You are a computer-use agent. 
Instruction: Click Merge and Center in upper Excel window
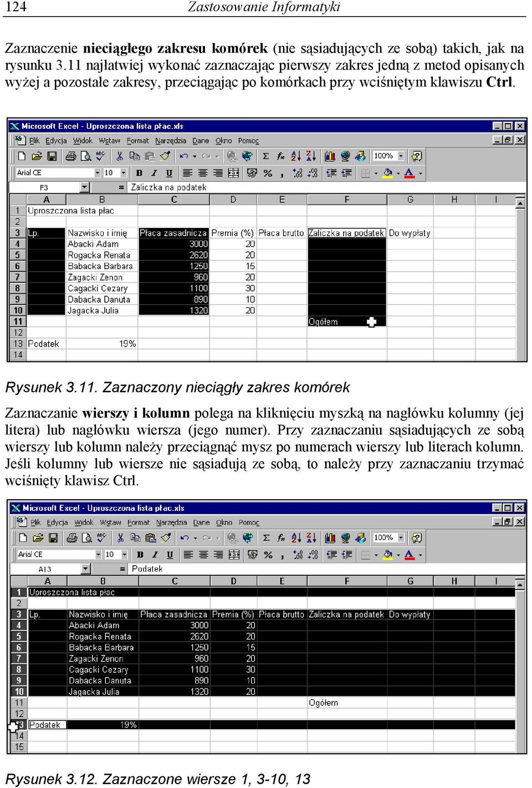point(233,173)
